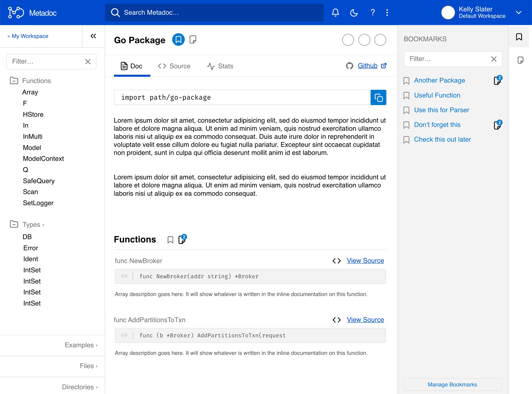The width and height of the screenshot is (532, 394).
Task: Select HStore in the Functions list
Action: [x=33, y=115]
